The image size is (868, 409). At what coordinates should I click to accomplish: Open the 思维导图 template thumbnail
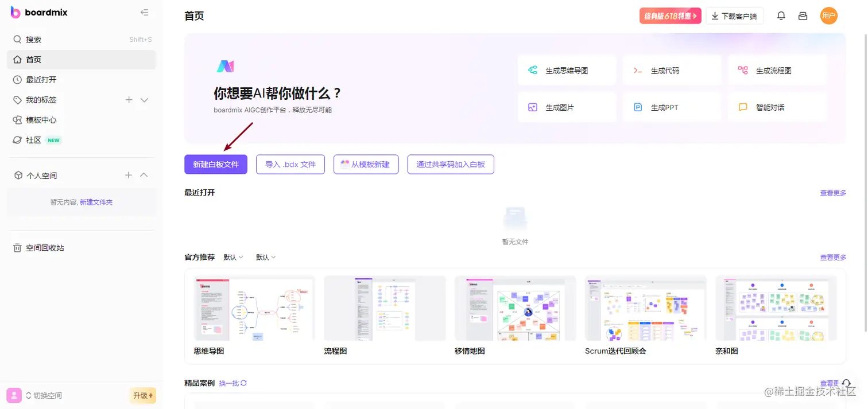(x=254, y=309)
